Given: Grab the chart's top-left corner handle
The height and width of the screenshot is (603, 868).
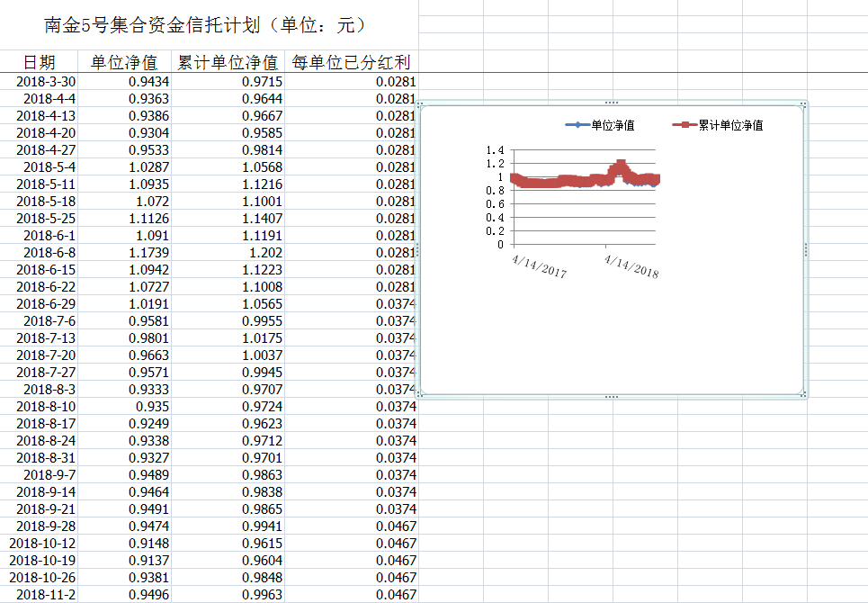Looking at the screenshot, I should (x=419, y=103).
